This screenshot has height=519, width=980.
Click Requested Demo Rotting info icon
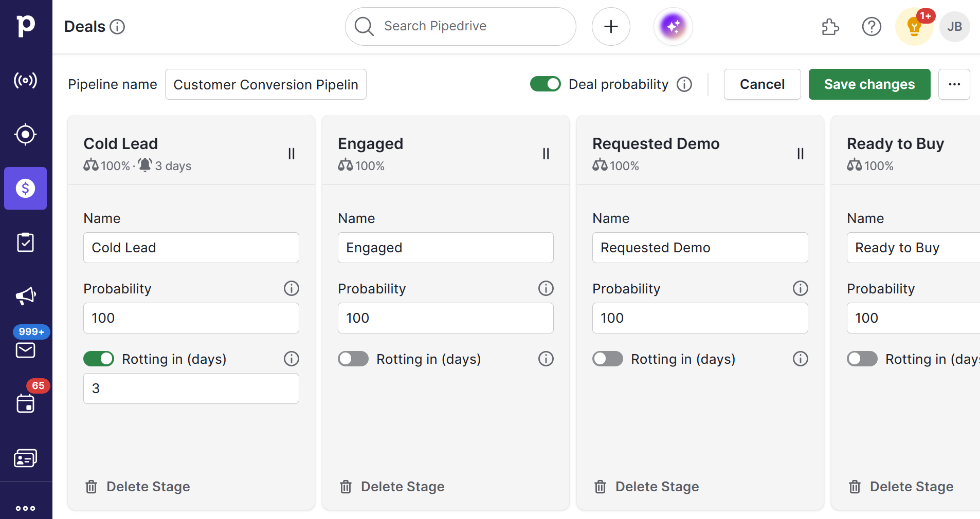(801, 359)
